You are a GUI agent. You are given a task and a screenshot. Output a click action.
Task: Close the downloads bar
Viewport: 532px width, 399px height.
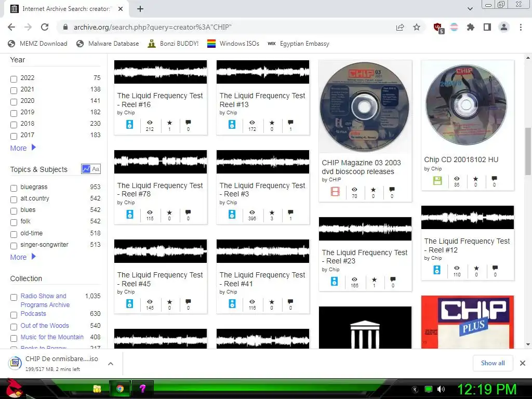click(x=523, y=363)
